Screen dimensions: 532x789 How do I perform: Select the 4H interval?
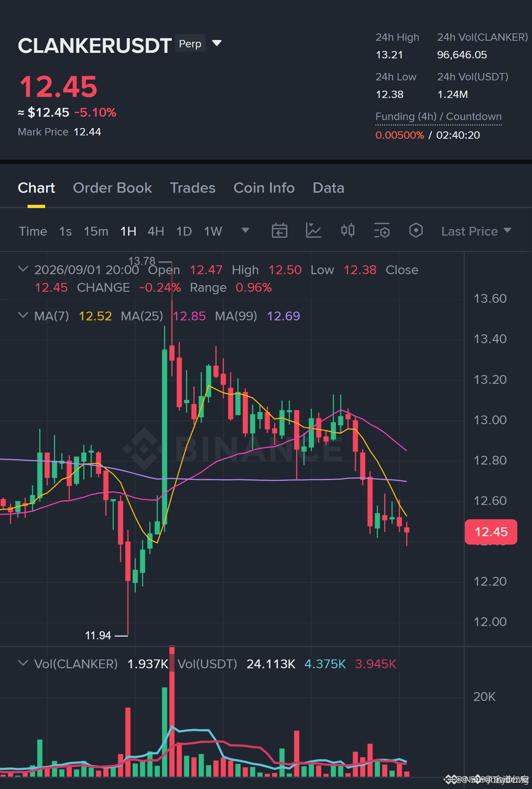pos(156,231)
